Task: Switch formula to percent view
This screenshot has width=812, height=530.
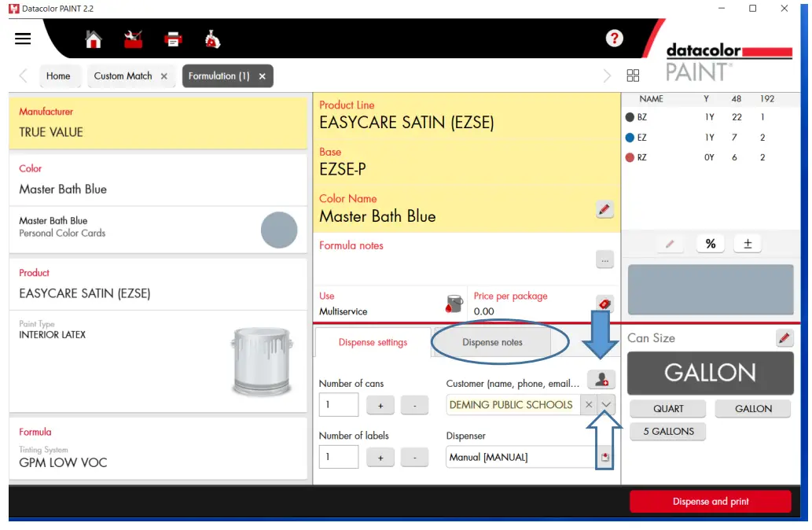Action: click(x=711, y=244)
